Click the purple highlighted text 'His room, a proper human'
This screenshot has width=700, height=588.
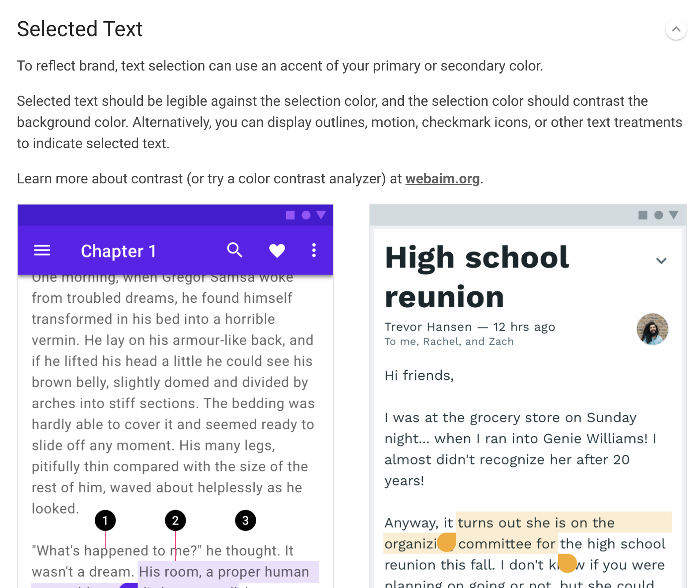[x=223, y=572]
